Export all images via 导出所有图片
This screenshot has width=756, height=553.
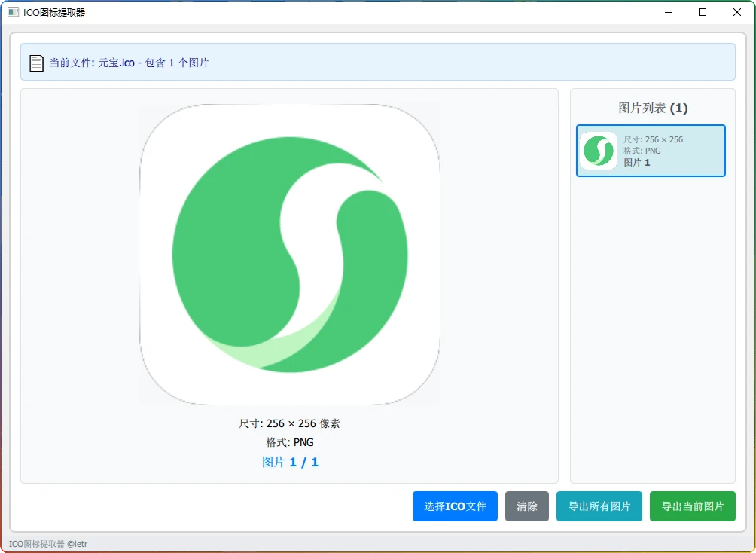click(599, 506)
